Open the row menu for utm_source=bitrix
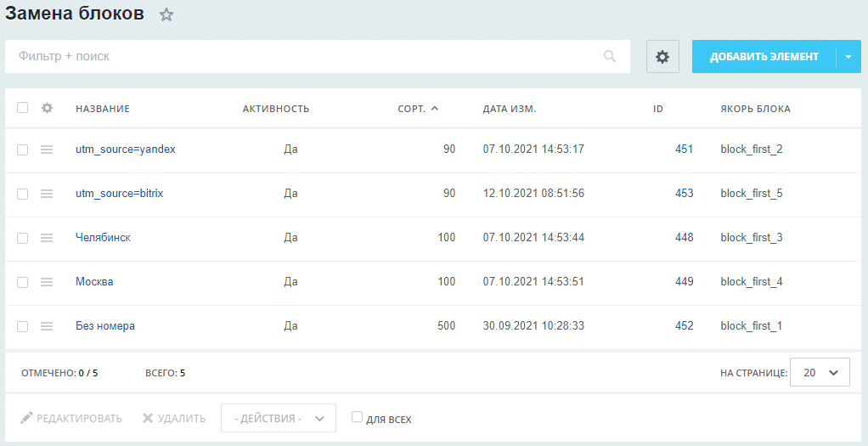The width and height of the screenshot is (868, 446). pos(47,194)
